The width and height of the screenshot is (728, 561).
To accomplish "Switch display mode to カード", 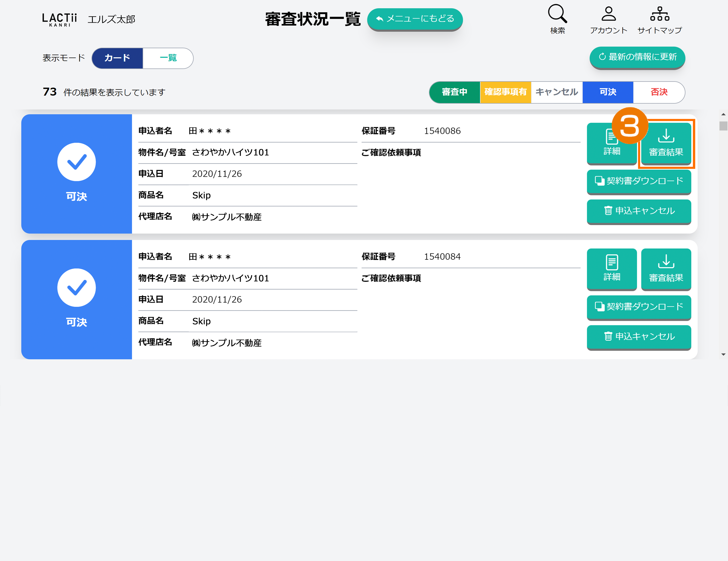I will [117, 58].
